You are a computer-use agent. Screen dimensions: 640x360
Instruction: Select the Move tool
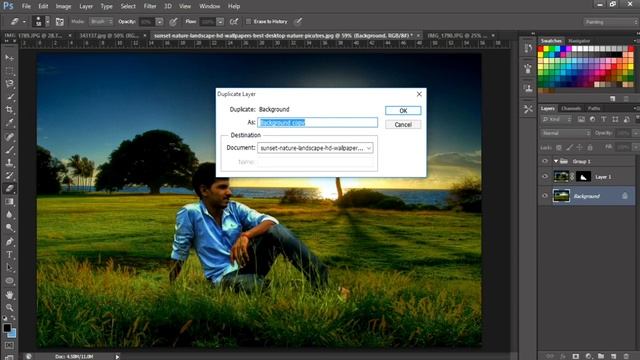(x=9, y=58)
